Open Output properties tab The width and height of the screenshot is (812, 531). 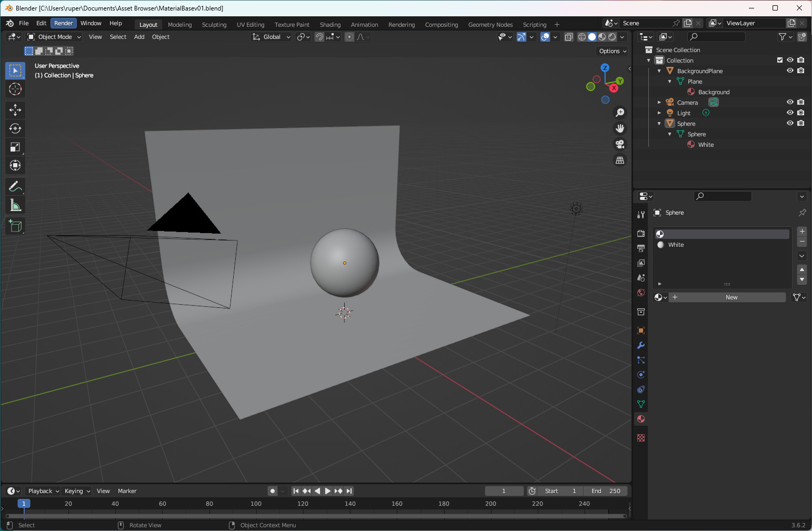[641, 248]
